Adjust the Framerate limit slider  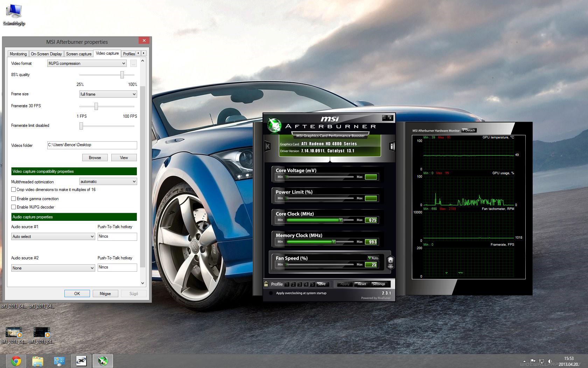tap(81, 126)
